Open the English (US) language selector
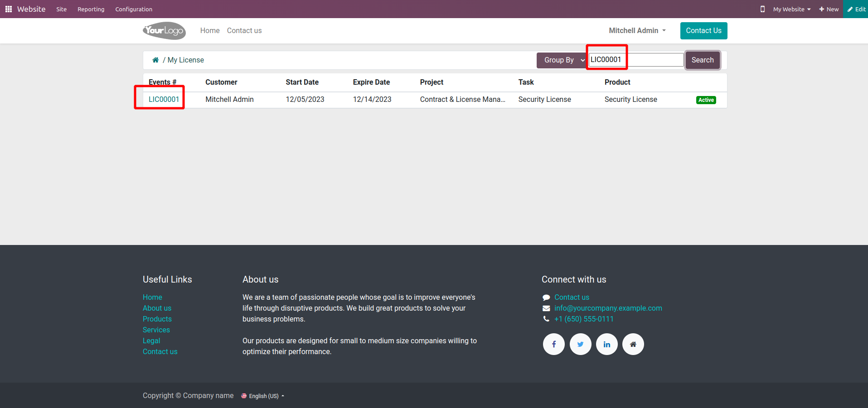The height and width of the screenshot is (408, 868). point(263,396)
